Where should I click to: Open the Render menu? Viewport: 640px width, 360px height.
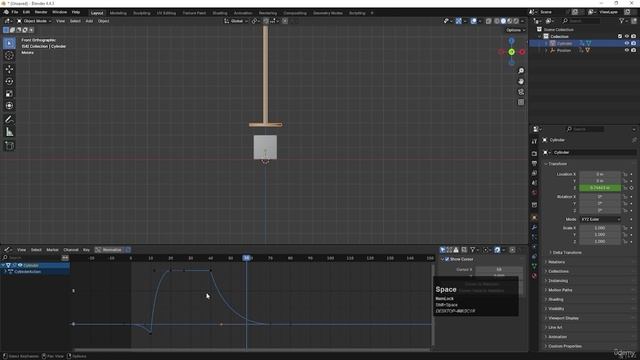click(x=41, y=12)
